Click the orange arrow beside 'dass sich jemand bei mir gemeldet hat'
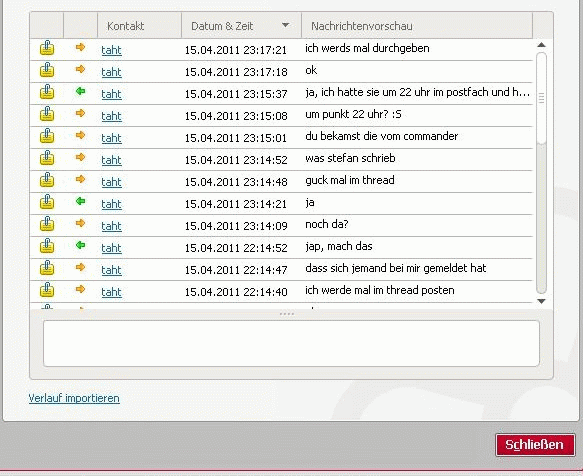 pos(80,267)
